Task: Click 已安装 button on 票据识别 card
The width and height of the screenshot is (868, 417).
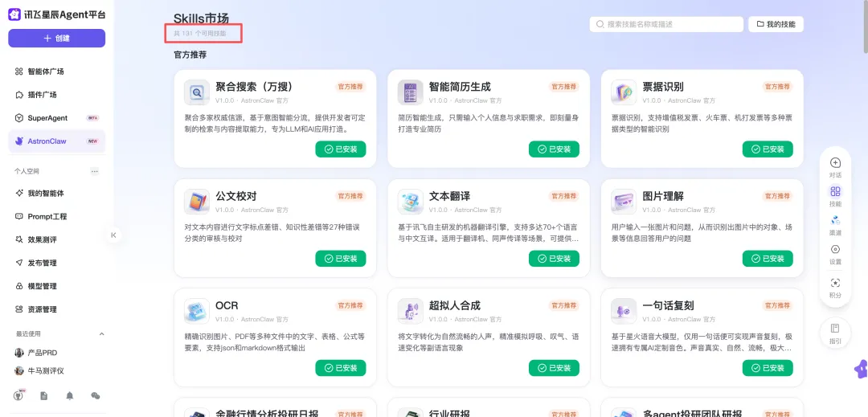Action: point(768,149)
